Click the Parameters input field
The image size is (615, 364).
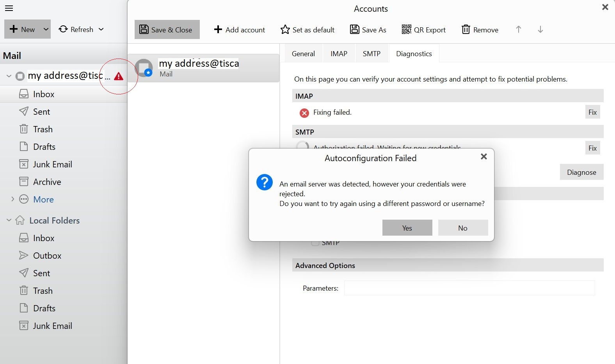click(469, 288)
